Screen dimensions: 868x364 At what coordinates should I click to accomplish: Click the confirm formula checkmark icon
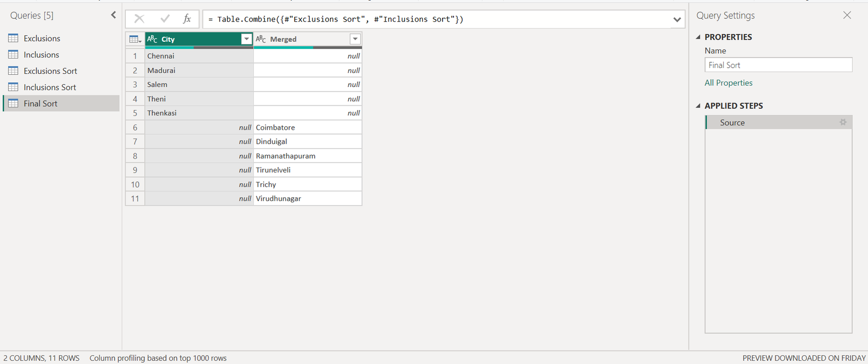pos(165,19)
